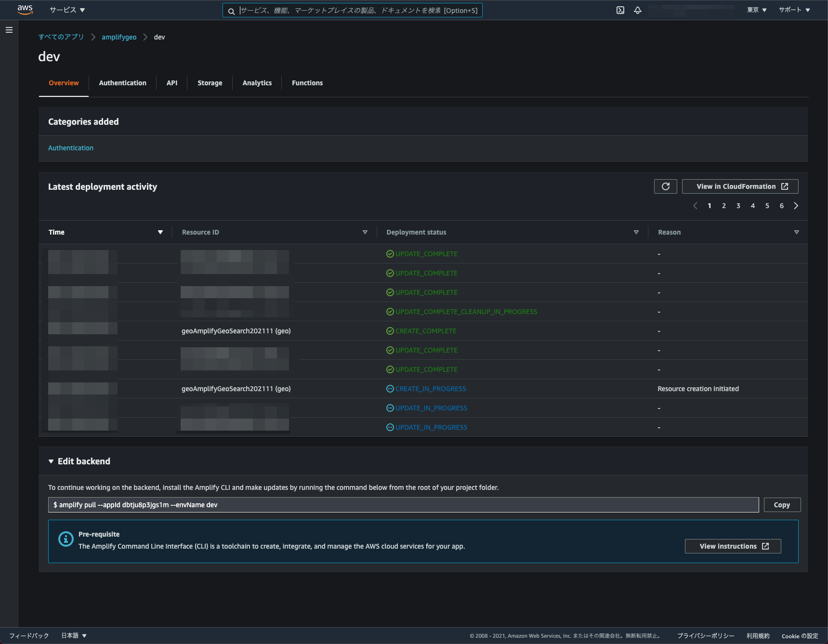Open the hamburger side navigation menu
Image resolution: width=828 pixels, height=644 pixels.
coord(9,30)
